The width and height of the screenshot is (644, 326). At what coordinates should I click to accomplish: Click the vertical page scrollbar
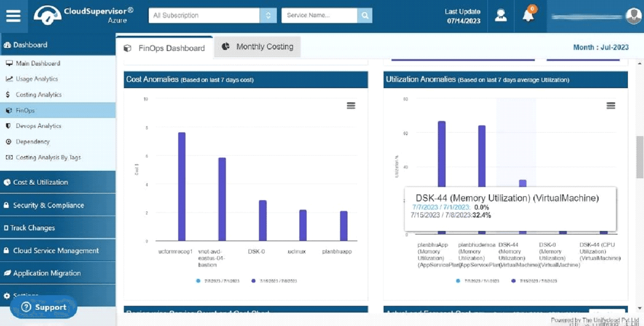click(640, 158)
